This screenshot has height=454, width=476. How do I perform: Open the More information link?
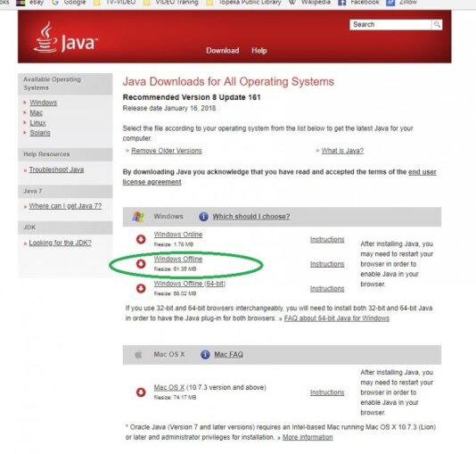308,437
